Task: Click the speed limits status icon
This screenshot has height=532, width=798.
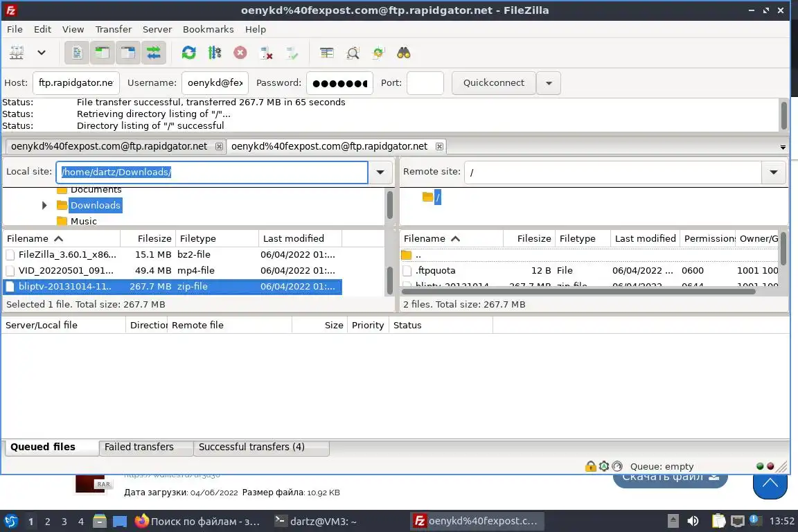Action: (617, 466)
